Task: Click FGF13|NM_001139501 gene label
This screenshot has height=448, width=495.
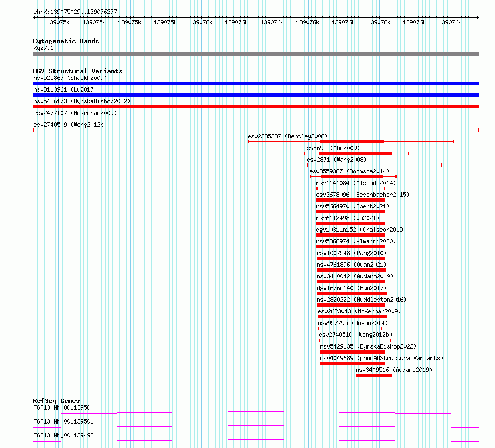Action: coord(63,421)
